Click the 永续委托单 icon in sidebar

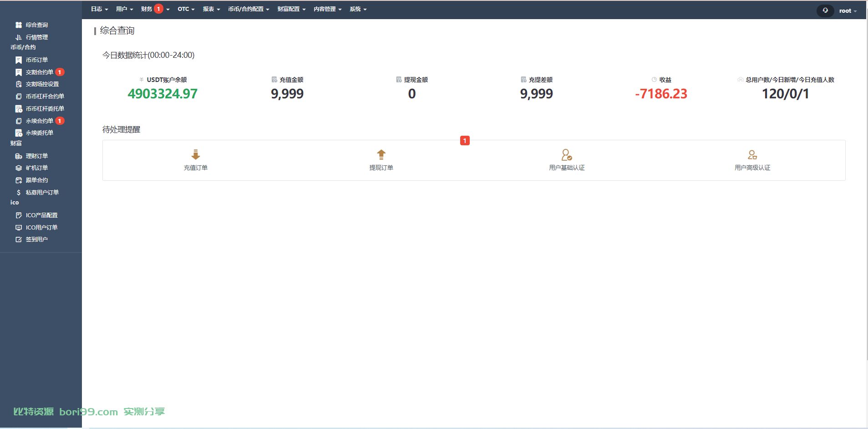[x=19, y=133]
